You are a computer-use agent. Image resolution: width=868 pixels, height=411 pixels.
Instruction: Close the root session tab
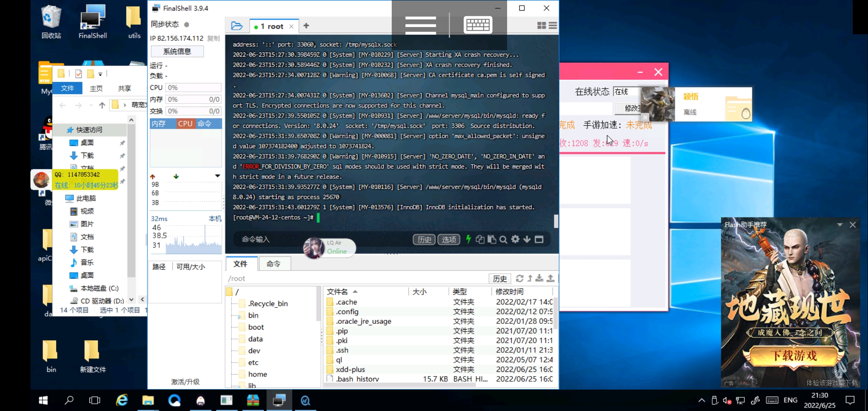(x=291, y=26)
